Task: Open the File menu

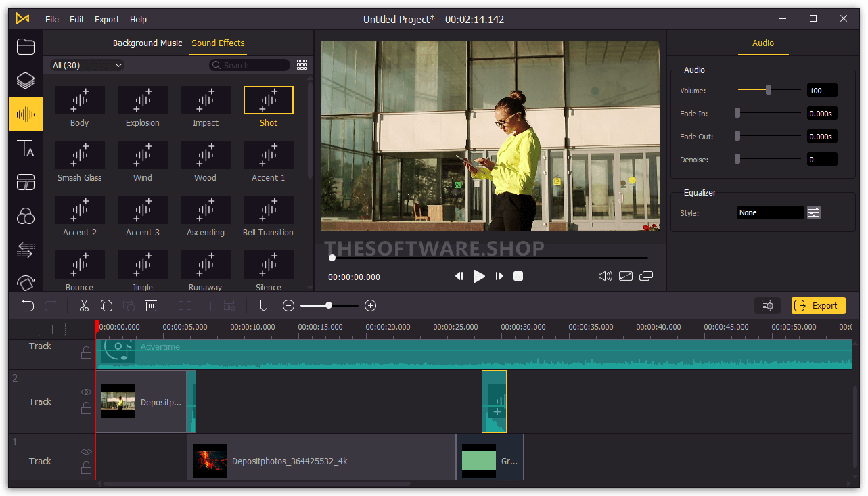Action: (52, 19)
